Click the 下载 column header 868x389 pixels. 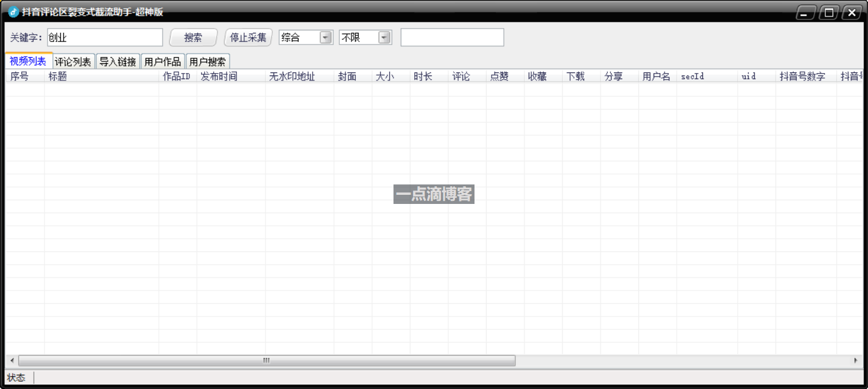581,76
